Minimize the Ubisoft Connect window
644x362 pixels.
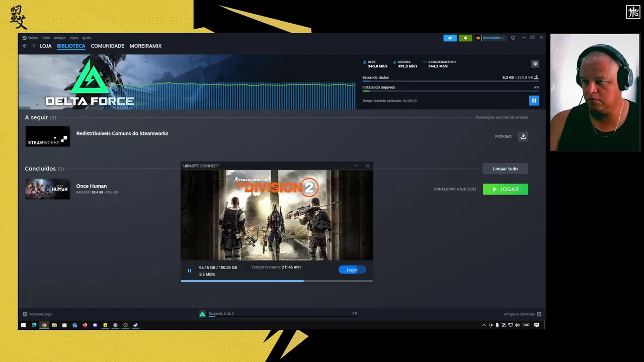pos(356,166)
